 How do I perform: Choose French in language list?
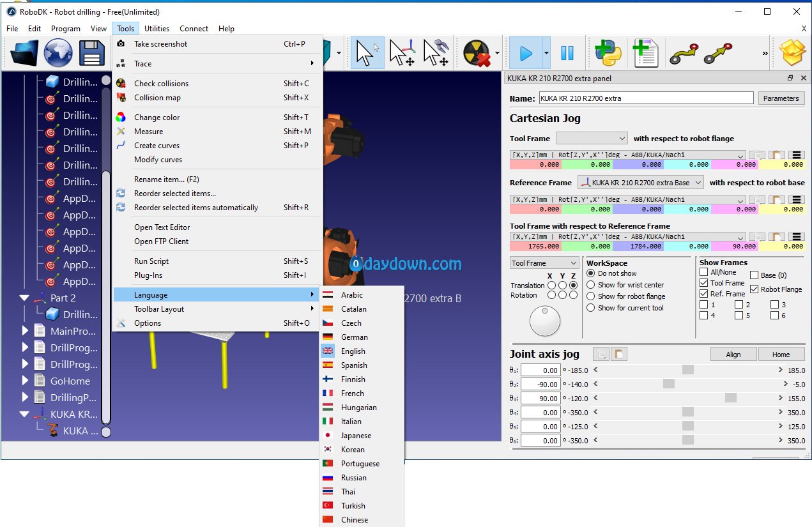pos(362,393)
